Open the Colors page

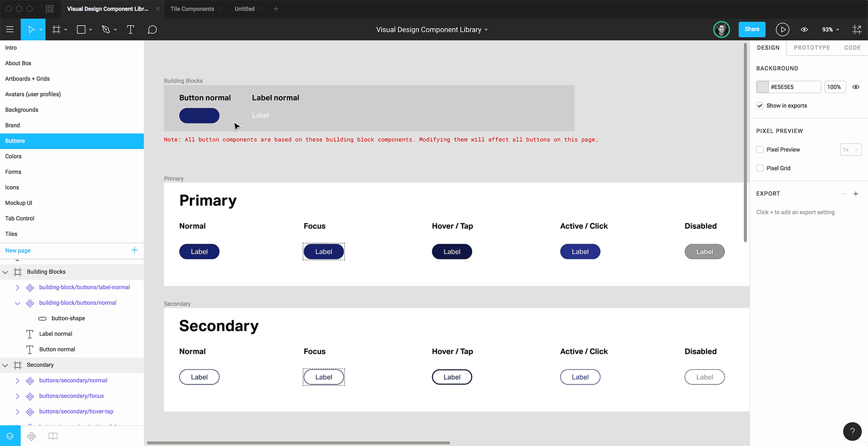tap(72, 156)
